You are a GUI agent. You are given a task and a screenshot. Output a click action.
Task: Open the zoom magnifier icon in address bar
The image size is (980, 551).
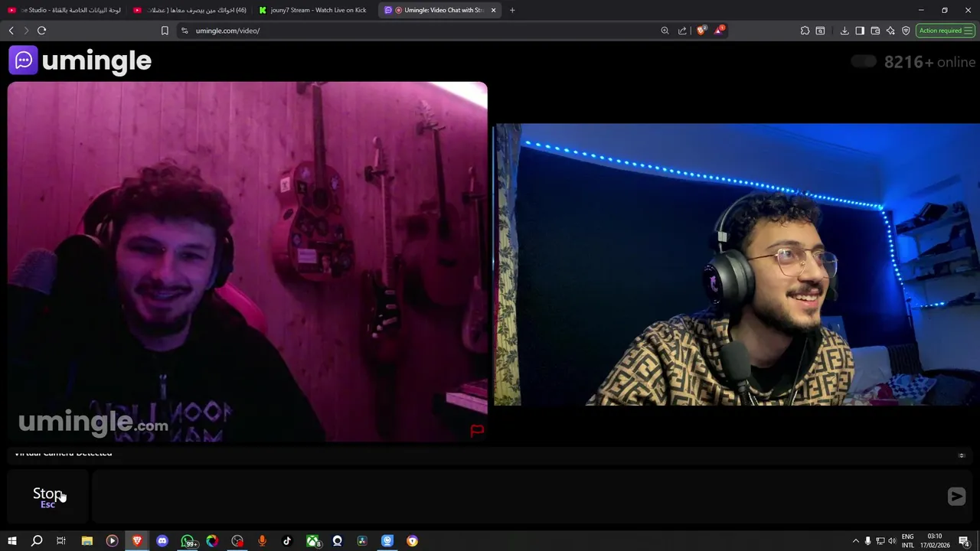665,31
